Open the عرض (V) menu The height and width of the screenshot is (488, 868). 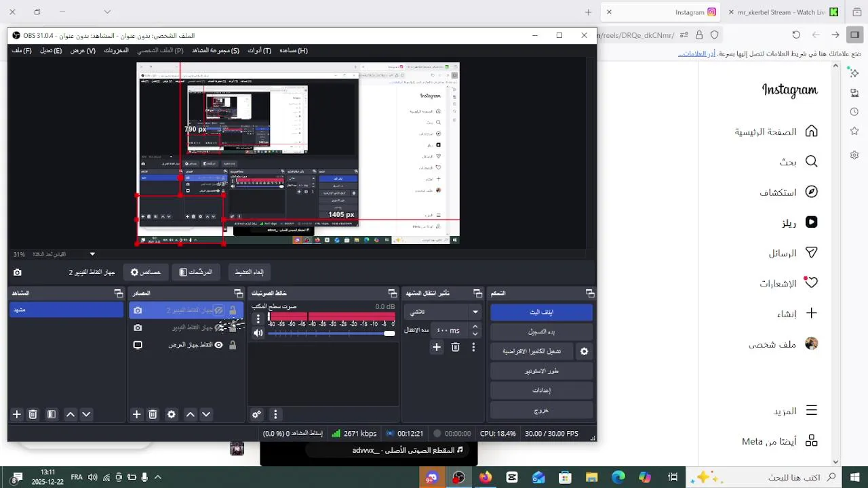click(83, 50)
